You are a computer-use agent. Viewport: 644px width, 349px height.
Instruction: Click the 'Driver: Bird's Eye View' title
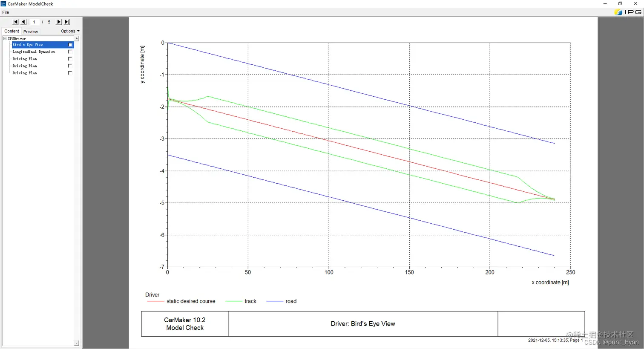point(363,324)
